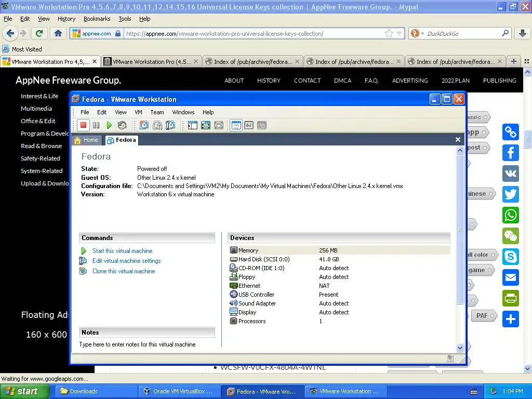Click the red Power Off toolbar button
Screen dimensions: 532x399
[x=84, y=125]
